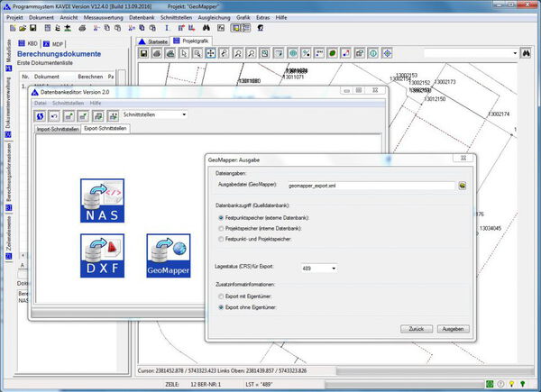Click the refresh icon in Datenbankeditor toolbar
The height and width of the screenshot is (392, 541).
41,115
